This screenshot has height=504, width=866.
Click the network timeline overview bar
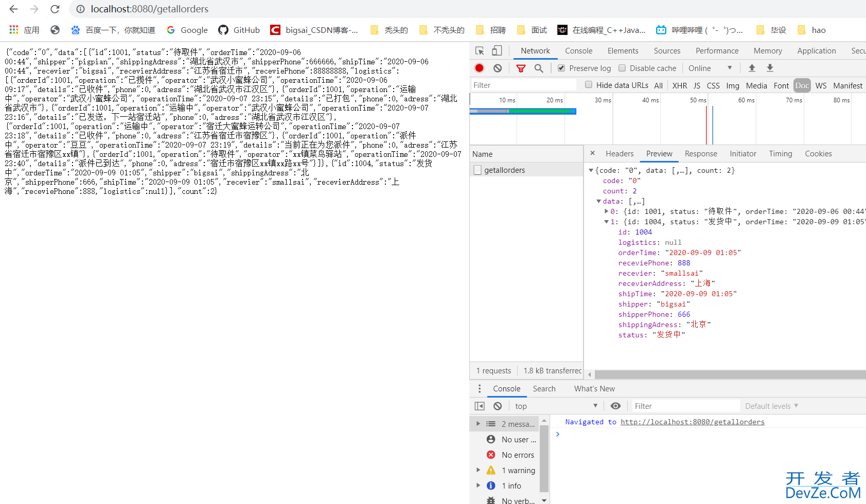[x=523, y=111]
